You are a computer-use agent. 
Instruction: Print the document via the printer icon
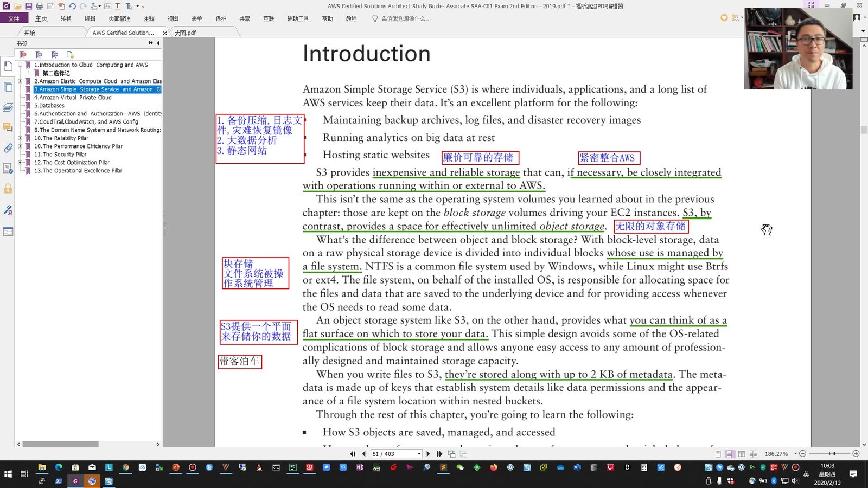point(40,6)
